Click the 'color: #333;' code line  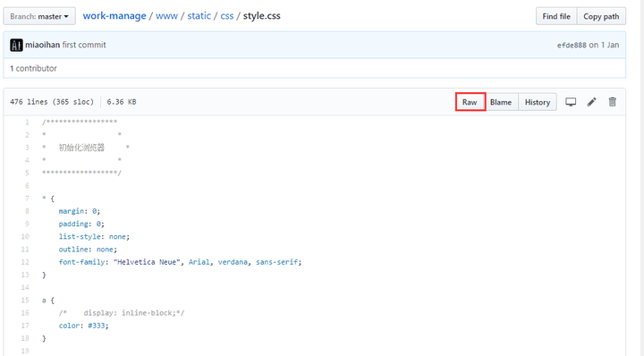coord(83,326)
